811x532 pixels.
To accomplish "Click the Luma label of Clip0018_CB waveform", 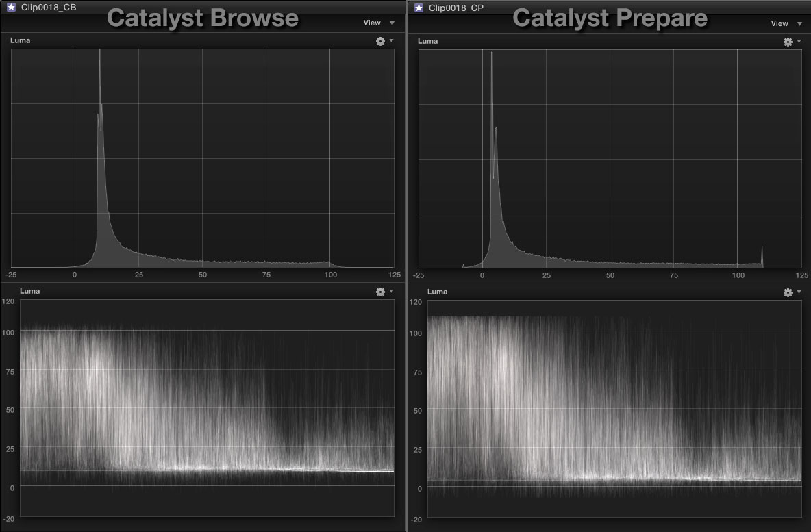I will point(29,291).
